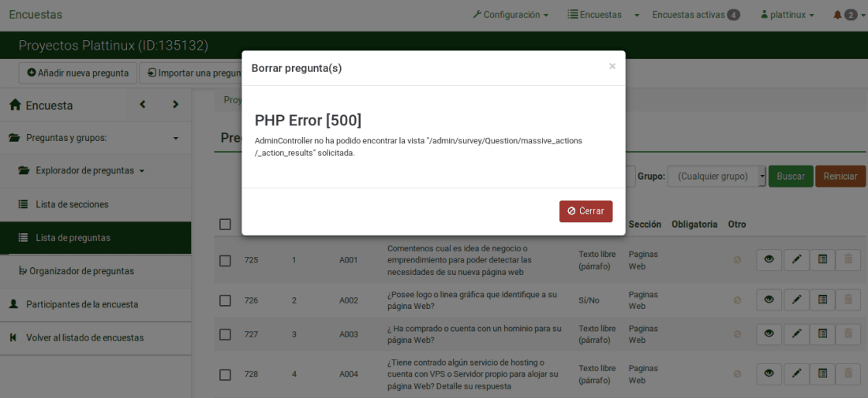Toggle the select-all header checkbox
Screen dimensions: 868x398
[x=225, y=225]
